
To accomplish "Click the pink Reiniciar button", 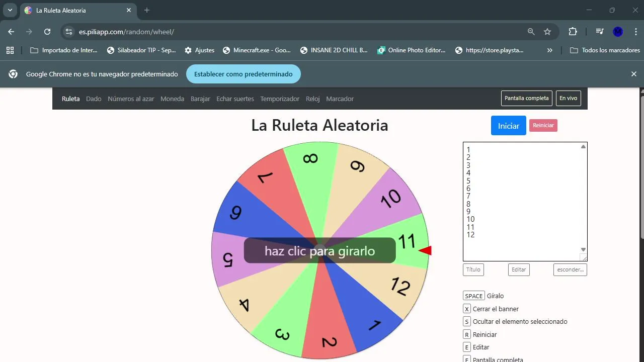I will (543, 125).
